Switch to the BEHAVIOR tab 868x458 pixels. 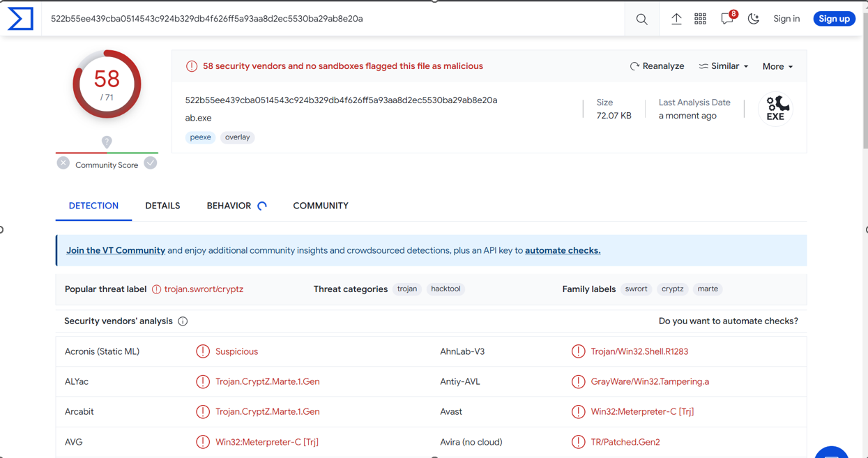click(x=229, y=206)
